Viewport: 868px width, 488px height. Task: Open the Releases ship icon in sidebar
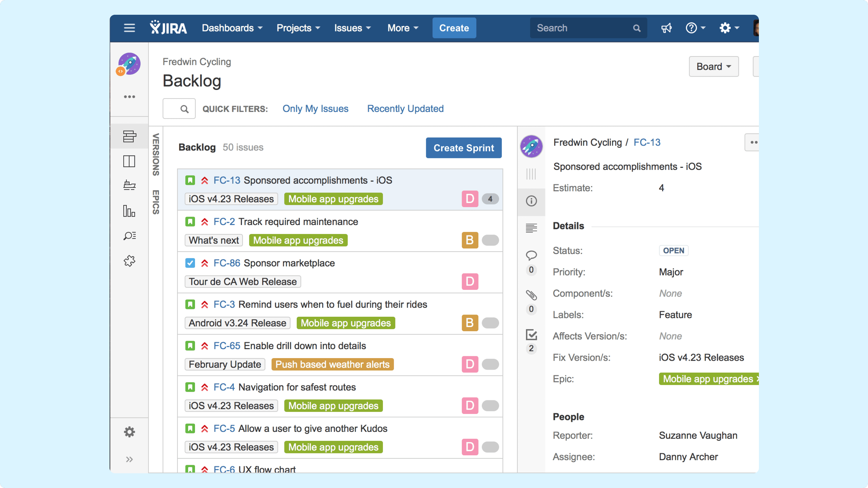[x=129, y=185]
